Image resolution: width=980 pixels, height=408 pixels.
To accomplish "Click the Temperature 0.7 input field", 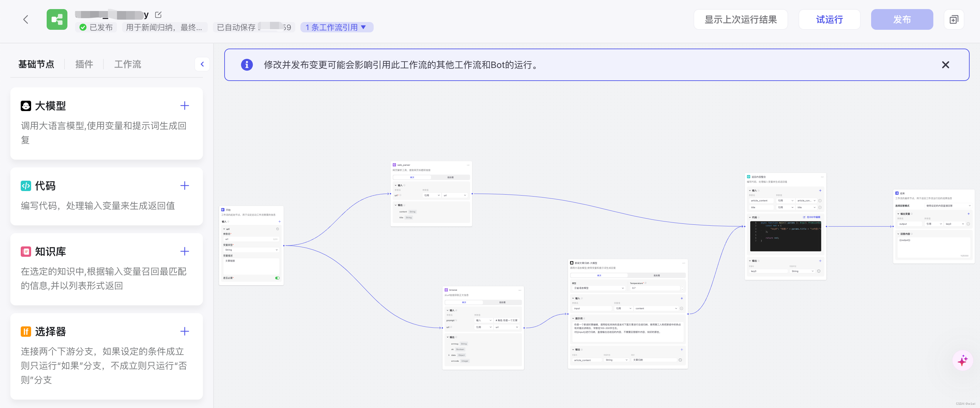I will (654, 288).
